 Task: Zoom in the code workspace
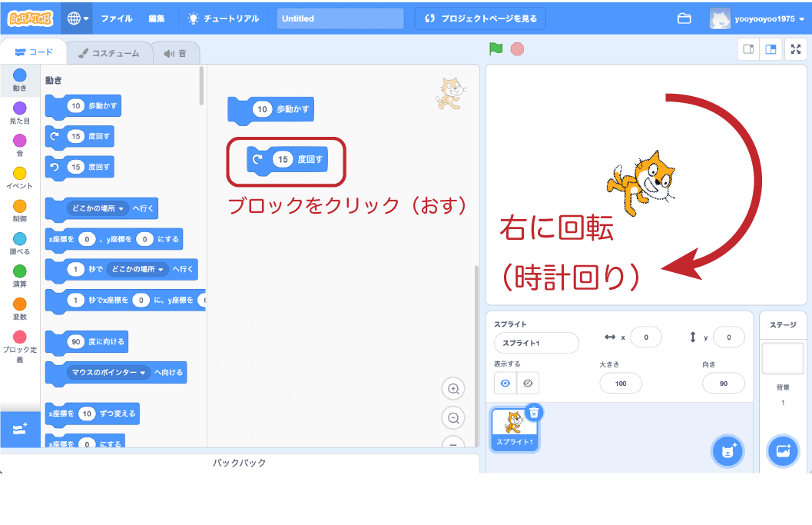click(453, 389)
